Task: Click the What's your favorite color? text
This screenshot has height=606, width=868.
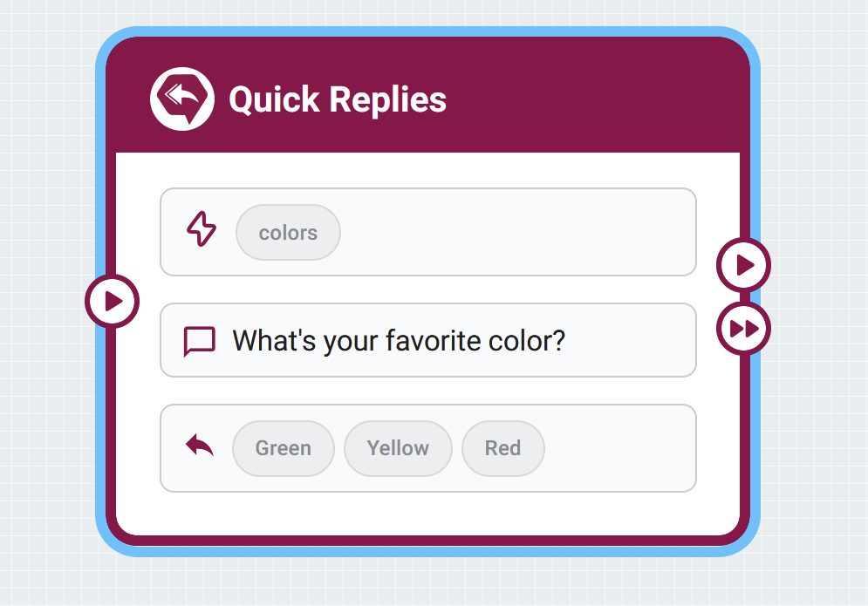Action: coord(399,341)
